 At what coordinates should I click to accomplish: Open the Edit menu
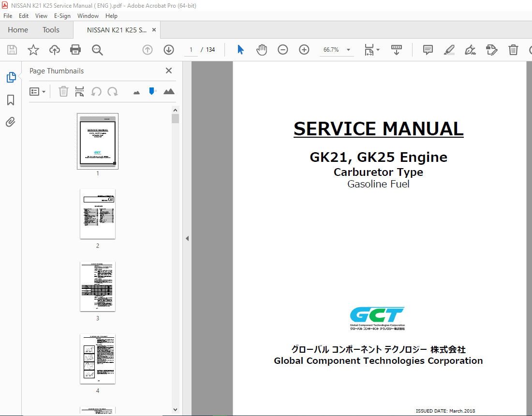click(24, 16)
